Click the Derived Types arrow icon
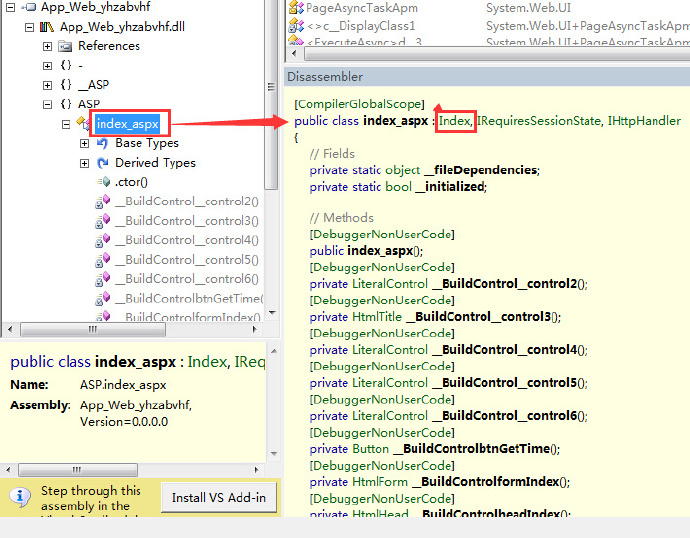The height and width of the screenshot is (538, 690). (103, 163)
